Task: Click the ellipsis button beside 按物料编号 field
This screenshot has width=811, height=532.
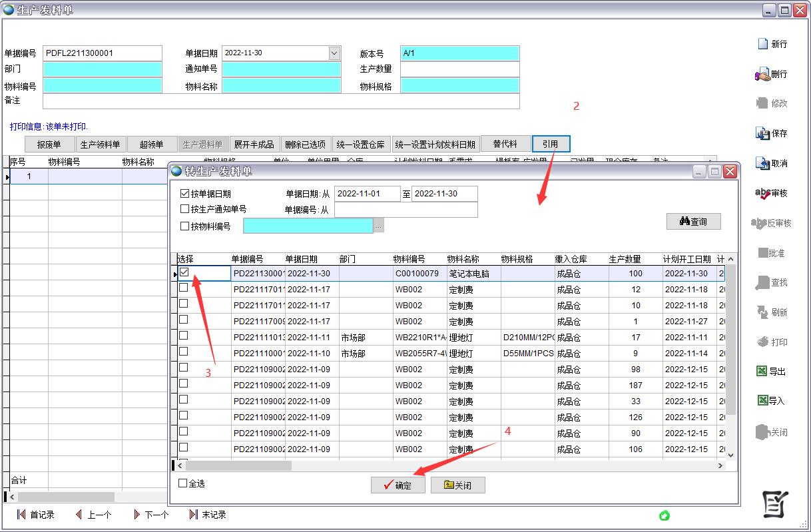Action: click(x=379, y=226)
